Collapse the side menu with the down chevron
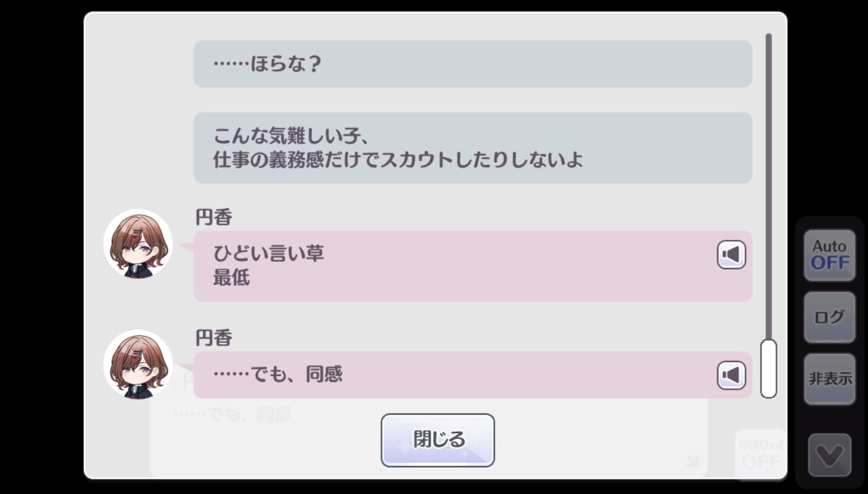The height and width of the screenshot is (494, 868). coord(829,455)
